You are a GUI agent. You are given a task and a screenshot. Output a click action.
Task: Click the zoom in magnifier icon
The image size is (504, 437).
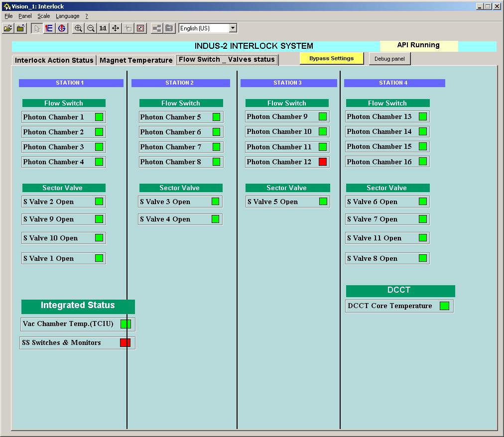point(78,28)
